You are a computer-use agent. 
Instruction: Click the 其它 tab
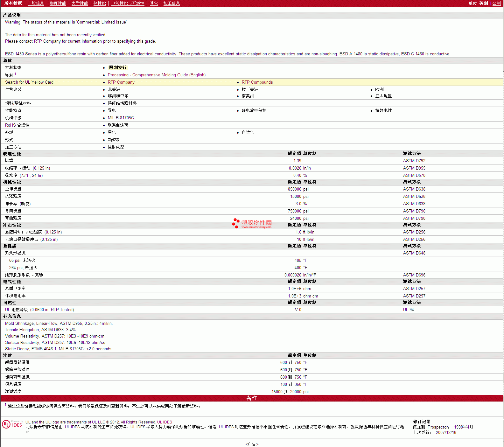(154, 3)
